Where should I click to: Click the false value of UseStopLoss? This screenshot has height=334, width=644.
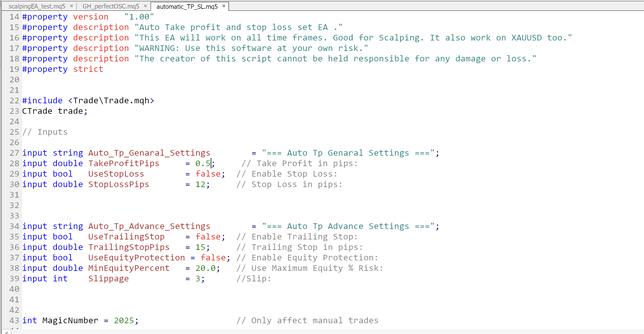[x=208, y=174]
